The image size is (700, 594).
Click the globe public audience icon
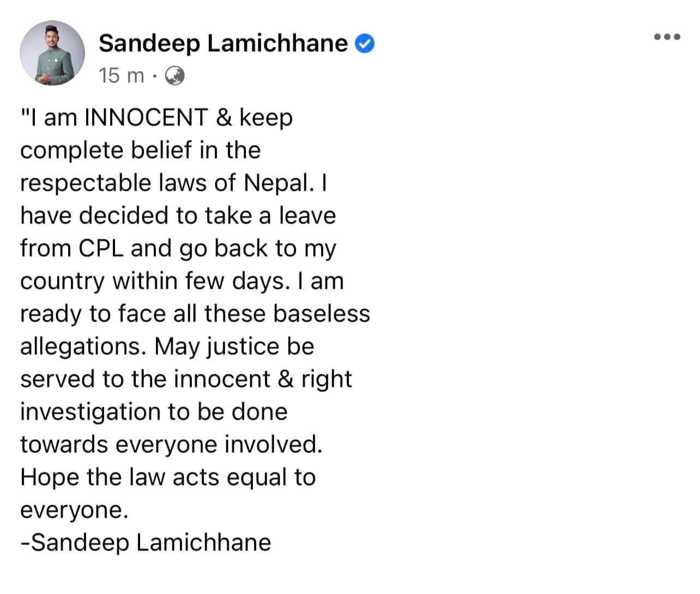pos(175,76)
